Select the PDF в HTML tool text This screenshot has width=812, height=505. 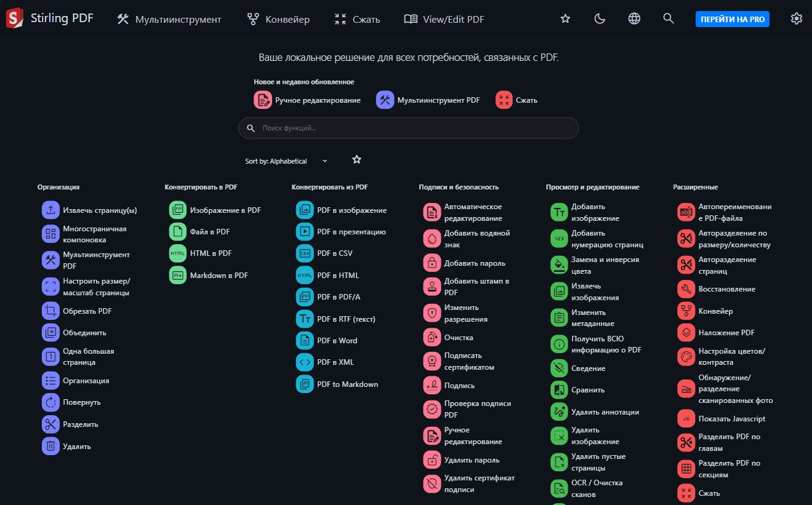(x=338, y=276)
